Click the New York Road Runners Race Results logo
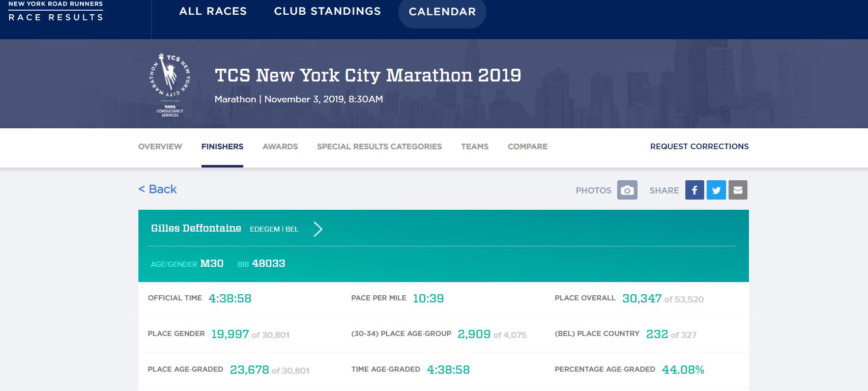Viewport: 868px width, 391px height. 55,11
